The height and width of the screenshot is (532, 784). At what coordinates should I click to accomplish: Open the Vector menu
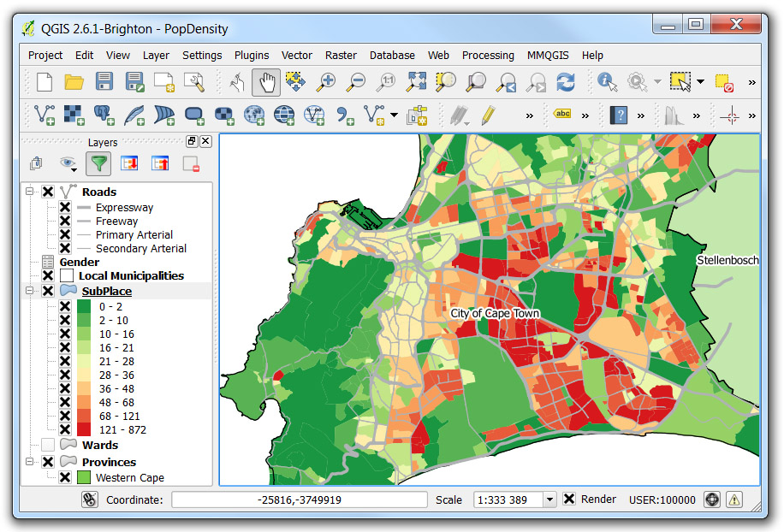tap(296, 56)
